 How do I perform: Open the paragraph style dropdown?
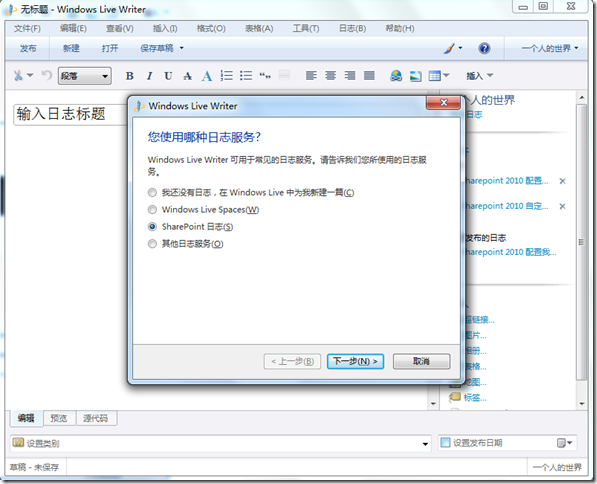tap(85, 76)
